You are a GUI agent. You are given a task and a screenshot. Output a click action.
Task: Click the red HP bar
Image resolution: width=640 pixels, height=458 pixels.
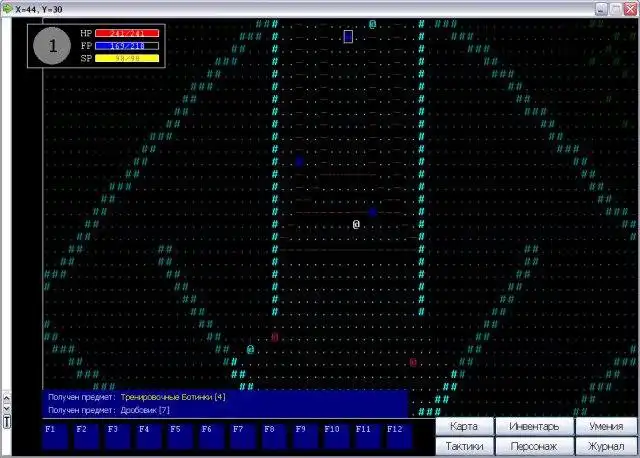127,33
